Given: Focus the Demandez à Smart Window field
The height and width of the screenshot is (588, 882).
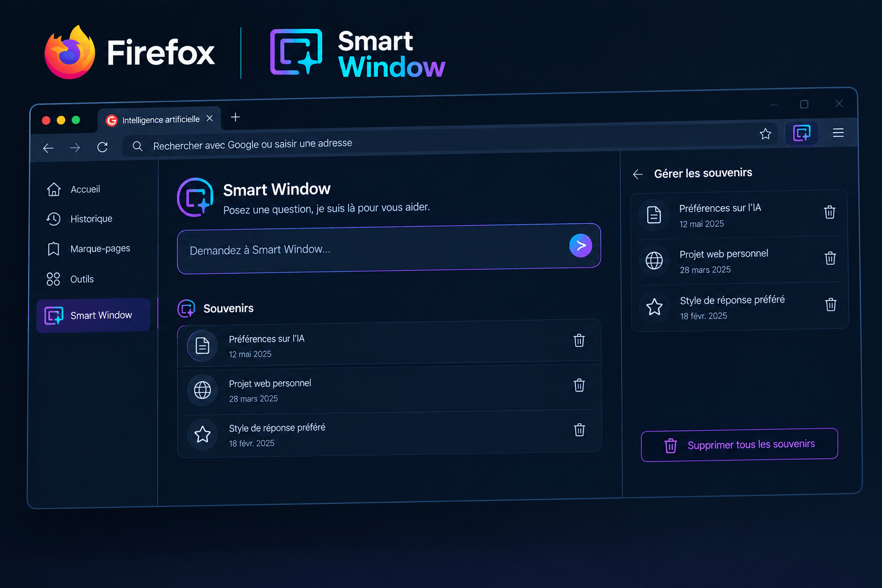Looking at the screenshot, I should pyautogui.click(x=389, y=249).
